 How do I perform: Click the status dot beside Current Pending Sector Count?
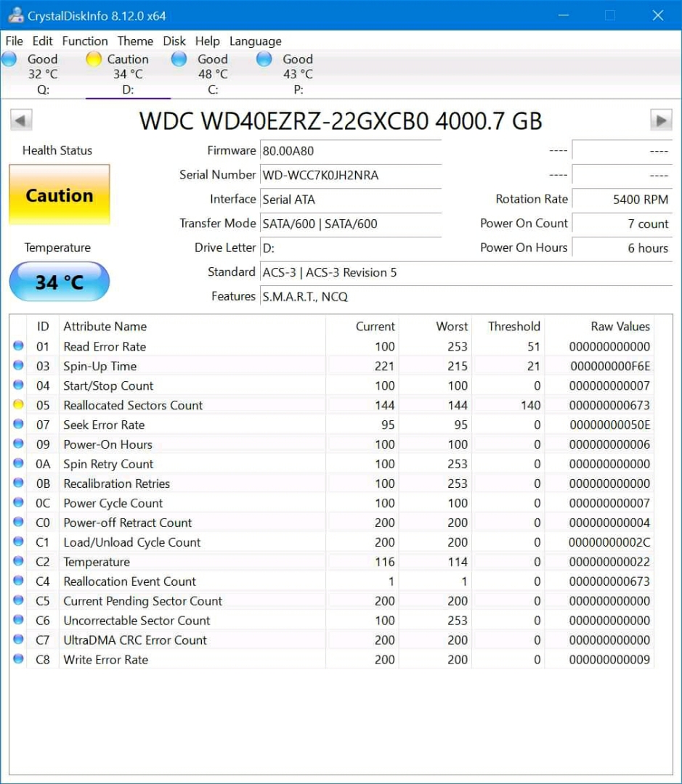(x=18, y=600)
